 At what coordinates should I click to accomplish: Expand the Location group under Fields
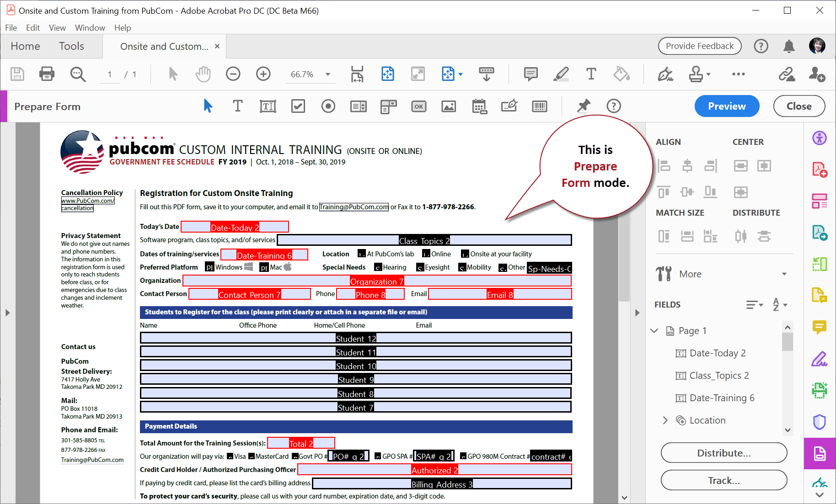point(665,420)
